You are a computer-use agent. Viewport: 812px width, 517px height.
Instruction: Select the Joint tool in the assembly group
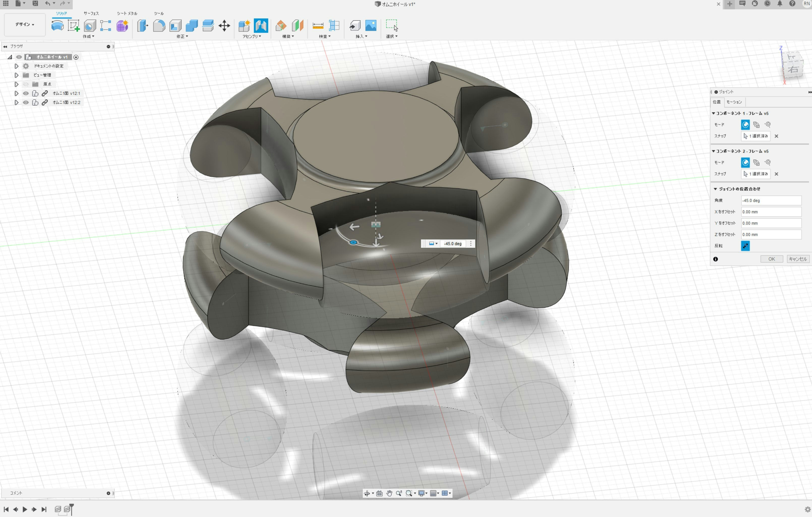(x=261, y=26)
